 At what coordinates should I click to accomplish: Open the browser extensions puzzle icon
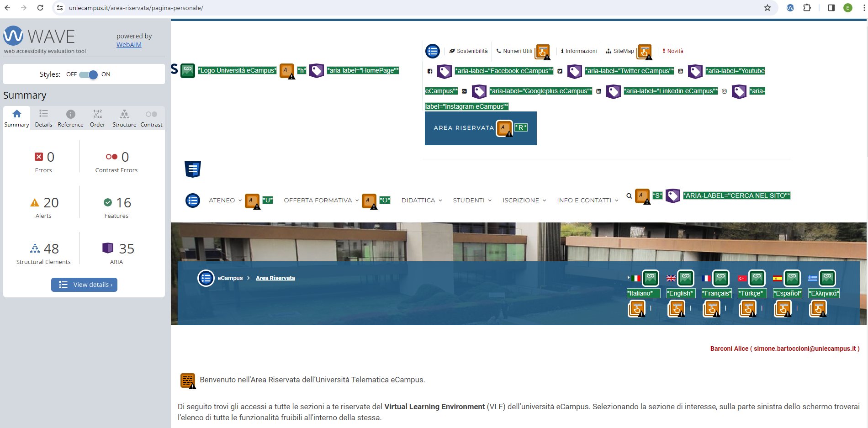click(807, 8)
